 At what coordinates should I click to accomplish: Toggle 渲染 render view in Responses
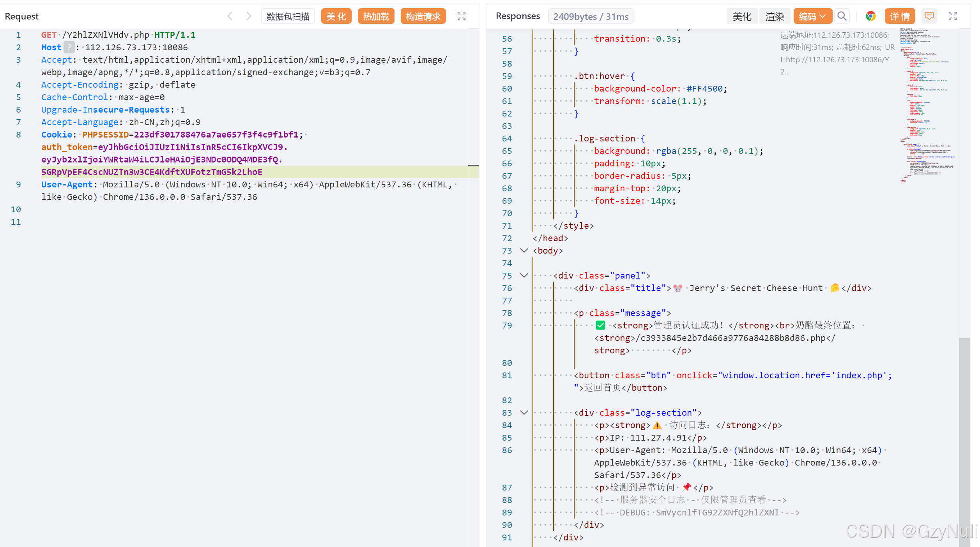point(775,16)
